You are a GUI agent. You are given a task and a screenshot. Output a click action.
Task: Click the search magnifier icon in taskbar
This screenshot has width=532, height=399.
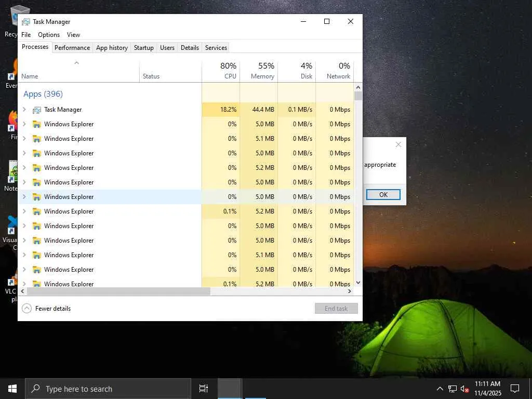pyautogui.click(x=35, y=389)
